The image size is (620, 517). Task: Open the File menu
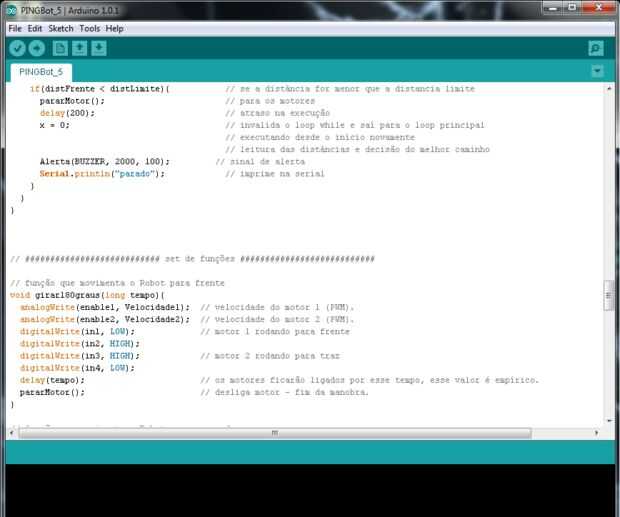coord(15,28)
